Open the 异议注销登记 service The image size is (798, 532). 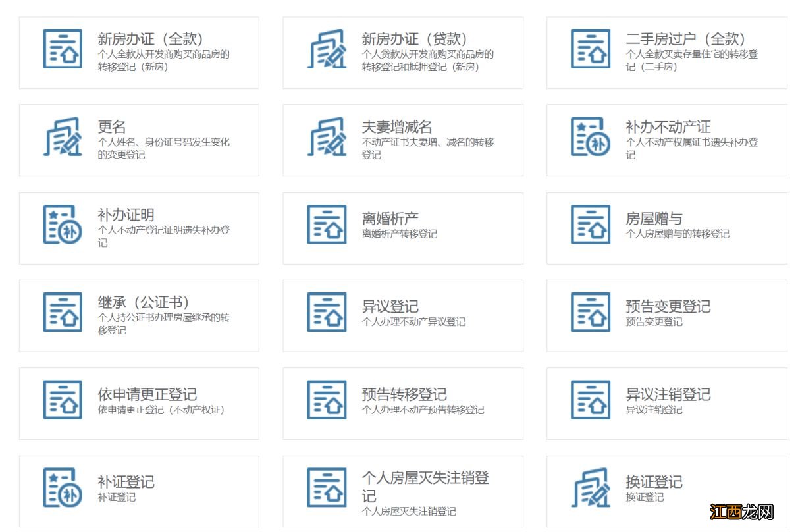667,402
